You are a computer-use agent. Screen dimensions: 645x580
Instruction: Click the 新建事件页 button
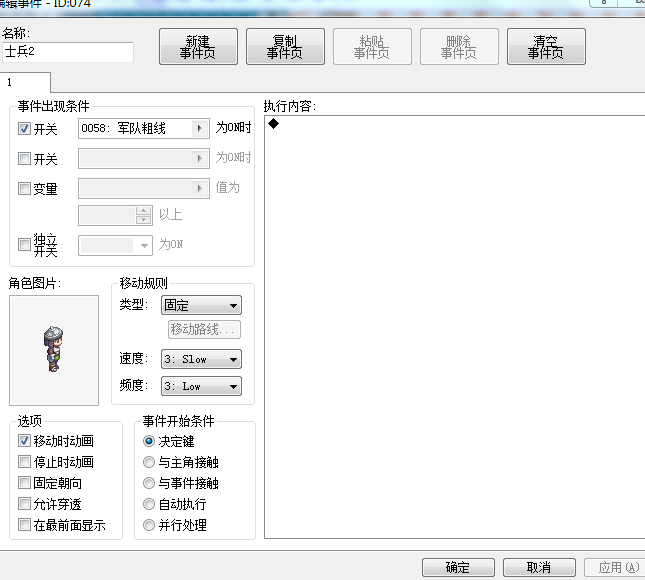point(198,46)
